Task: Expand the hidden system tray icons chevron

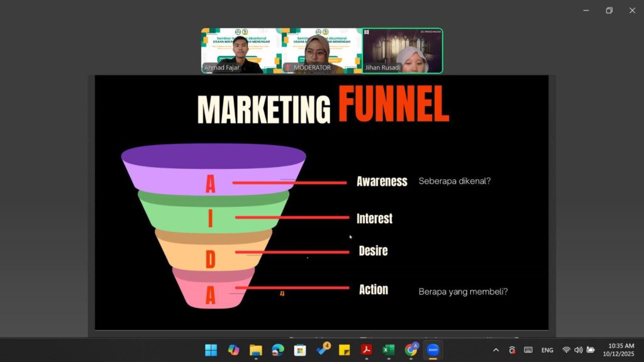Action: (496, 350)
